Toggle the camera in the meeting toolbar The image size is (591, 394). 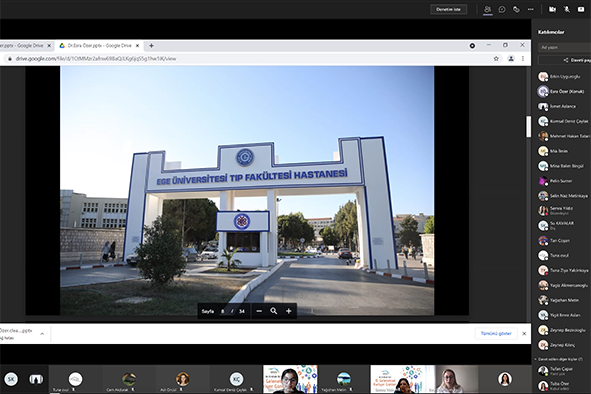pos(552,9)
